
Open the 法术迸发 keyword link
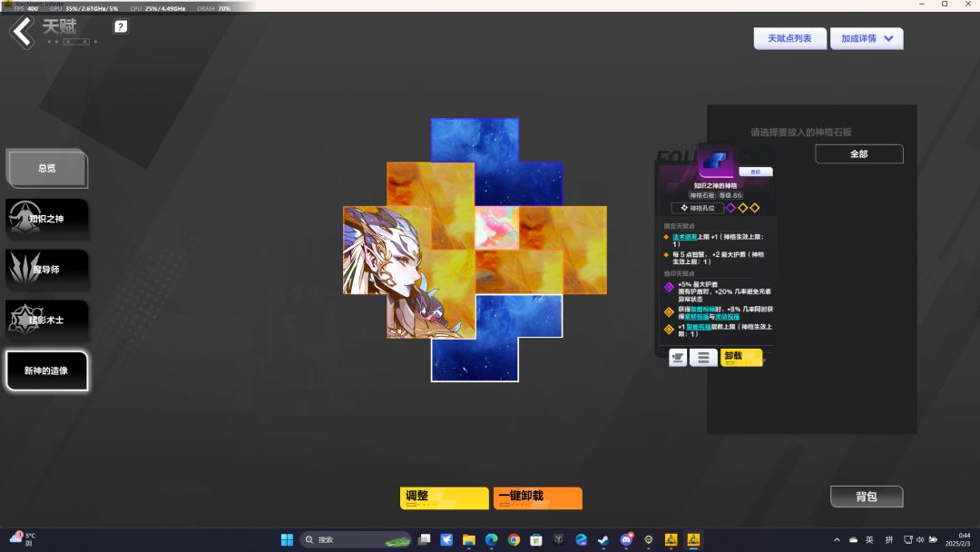[684, 237]
